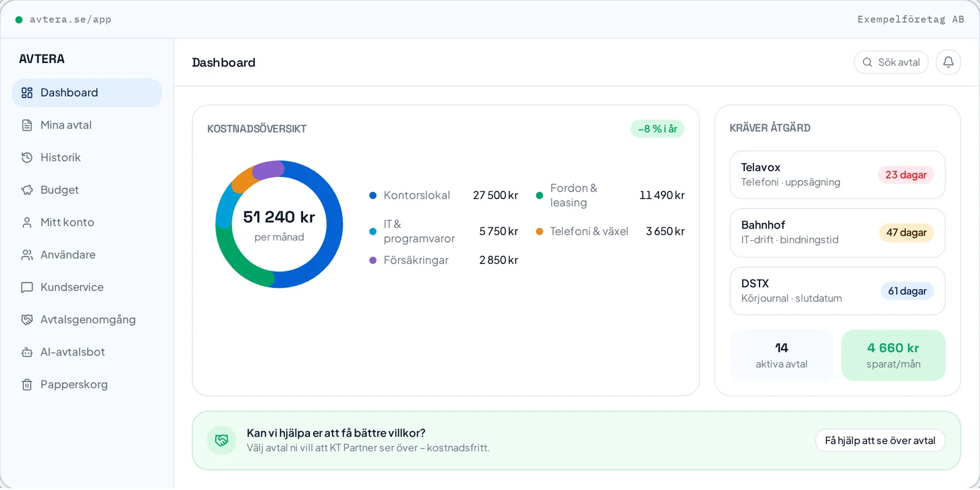Select Budget from the sidebar
Viewport: 980px width, 490px height.
coord(87,190)
